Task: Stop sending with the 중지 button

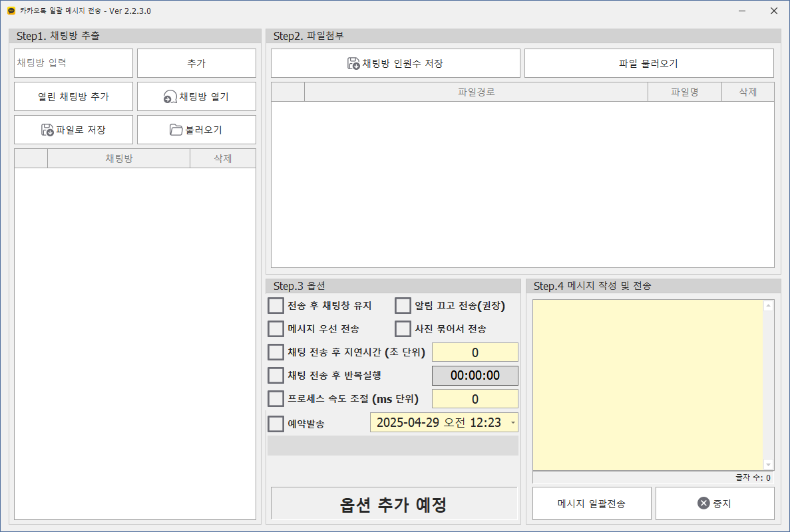Action: coord(715,503)
